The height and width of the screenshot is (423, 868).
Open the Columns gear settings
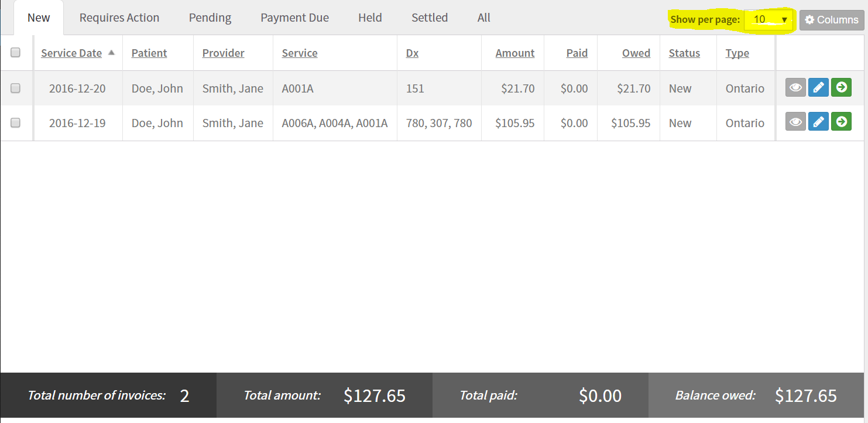coord(831,20)
